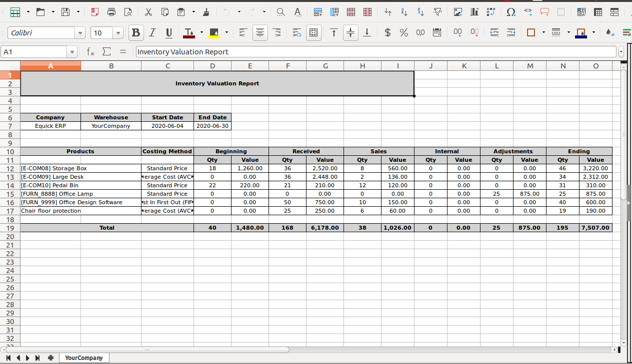
Task: Insert a special character with the Omega icon
Action: [x=510, y=12]
